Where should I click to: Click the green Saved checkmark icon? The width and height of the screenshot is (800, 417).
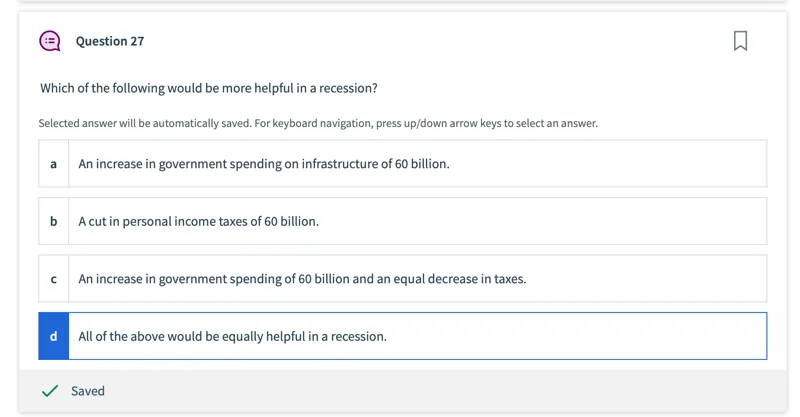click(50, 391)
